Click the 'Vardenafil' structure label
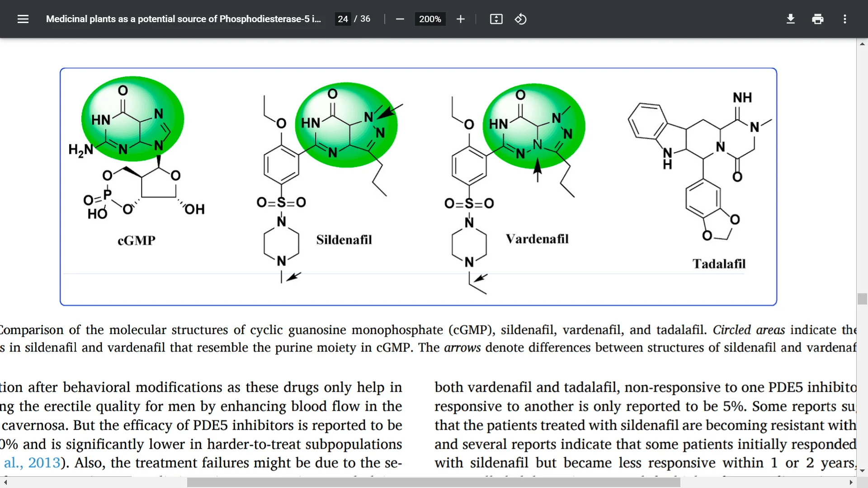Image resolution: width=868 pixels, height=488 pixels. tap(537, 239)
